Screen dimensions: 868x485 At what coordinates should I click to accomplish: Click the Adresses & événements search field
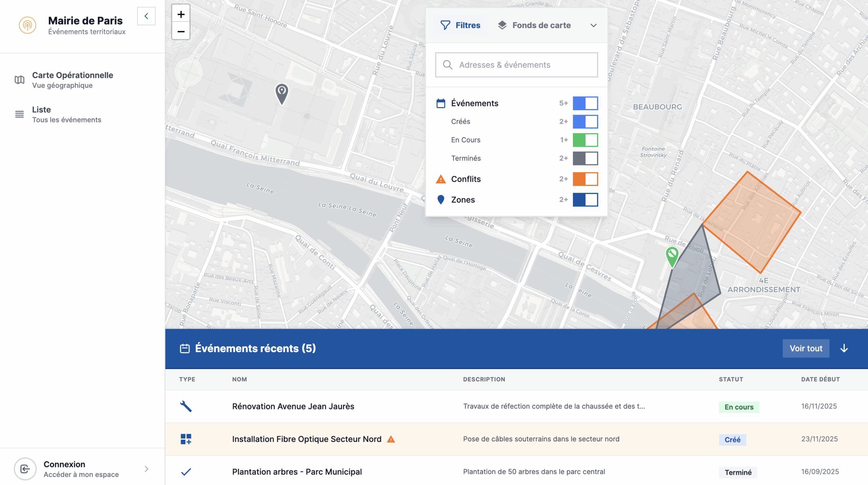coord(516,65)
